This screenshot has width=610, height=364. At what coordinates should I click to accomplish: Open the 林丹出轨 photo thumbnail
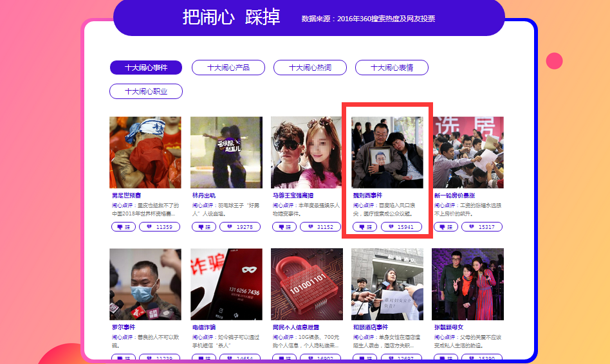(x=226, y=152)
